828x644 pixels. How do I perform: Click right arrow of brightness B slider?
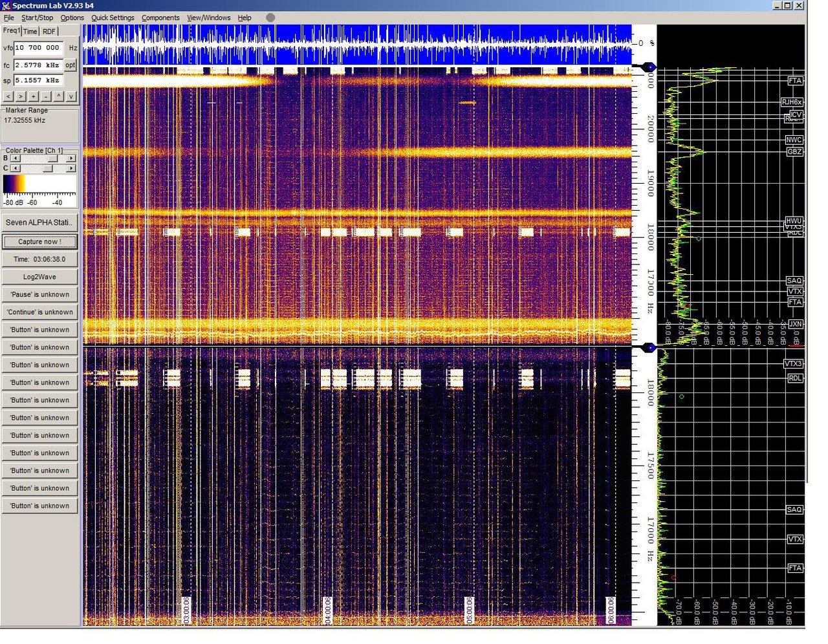[72, 158]
